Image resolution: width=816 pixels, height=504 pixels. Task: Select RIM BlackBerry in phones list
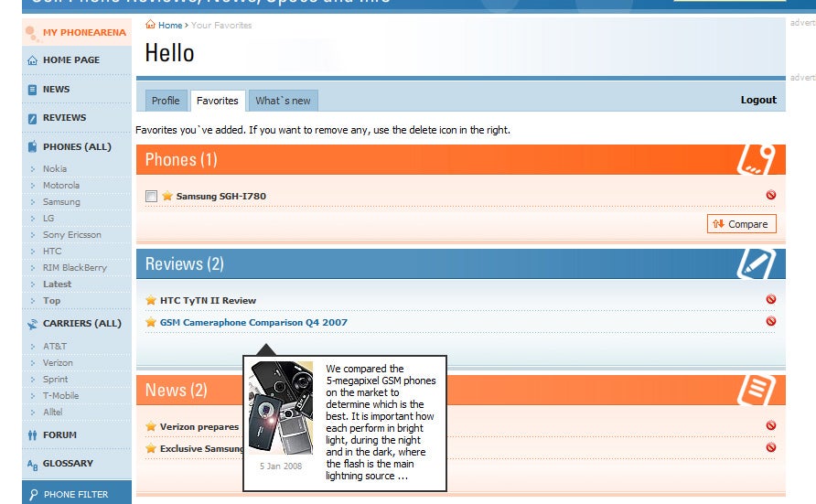click(x=74, y=268)
